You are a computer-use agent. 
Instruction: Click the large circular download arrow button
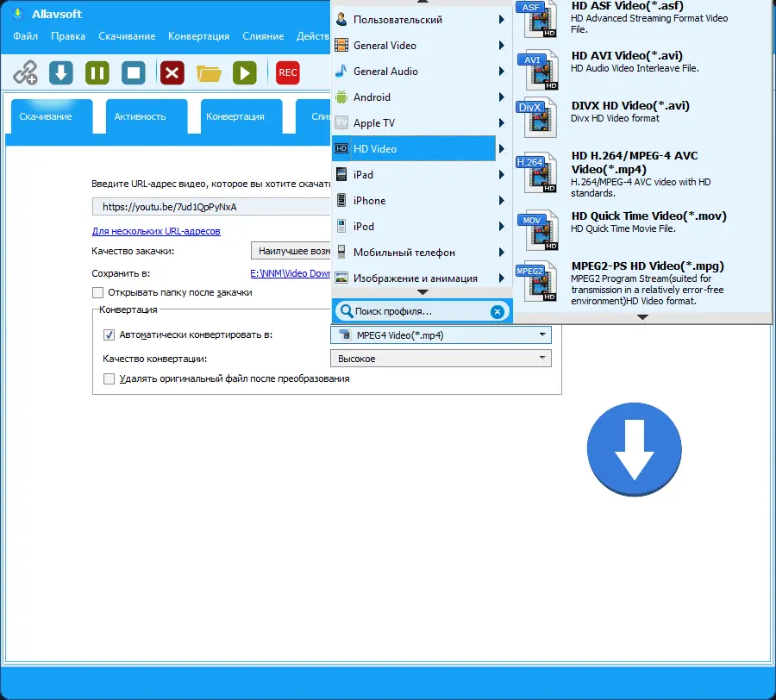pyautogui.click(x=635, y=450)
